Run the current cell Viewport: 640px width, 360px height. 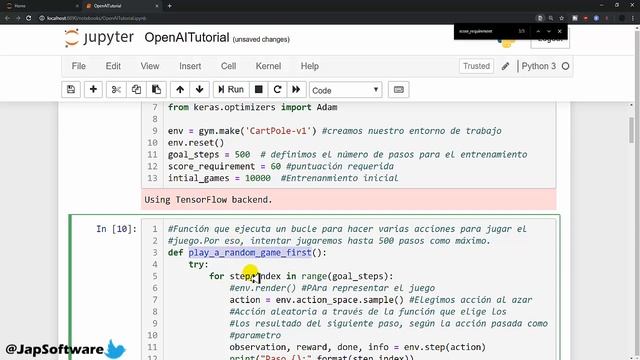pyautogui.click(x=231, y=89)
